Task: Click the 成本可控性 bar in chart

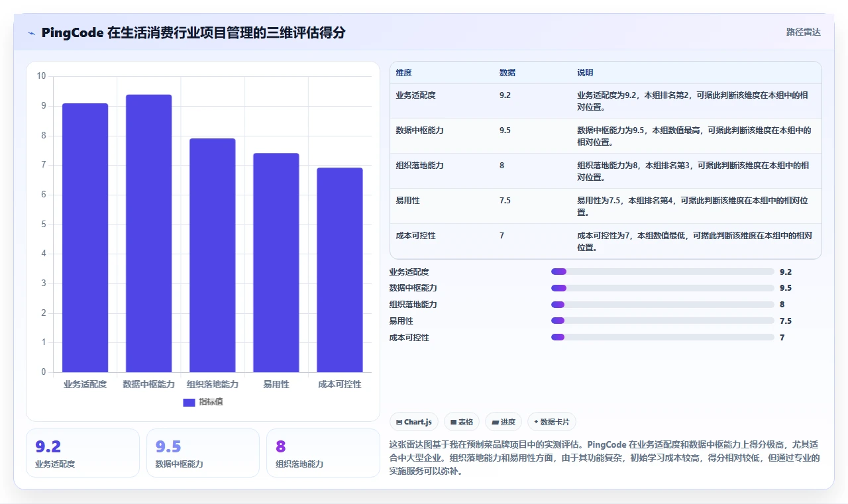Action: pyautogui.click(x=339, y=270)
